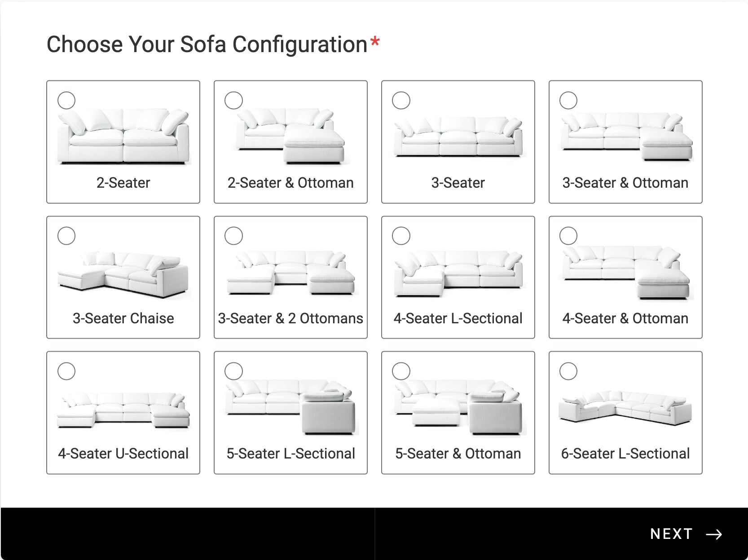Choose the 3-Seater Chaise radio option
Screen dimensions: 748x560
66,236
